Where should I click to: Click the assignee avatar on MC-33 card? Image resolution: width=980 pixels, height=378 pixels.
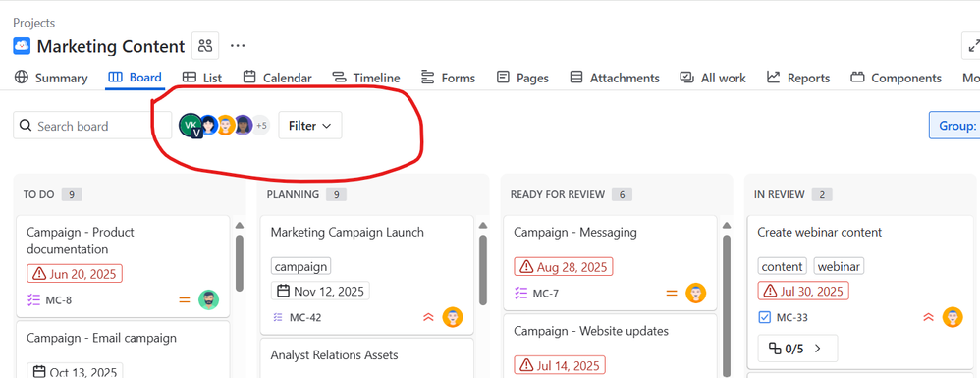(953, 317)
